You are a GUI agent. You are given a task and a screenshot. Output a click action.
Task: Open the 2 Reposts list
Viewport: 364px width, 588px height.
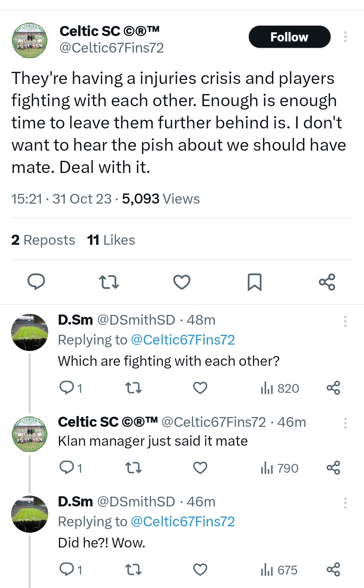(x=43, y=240)
